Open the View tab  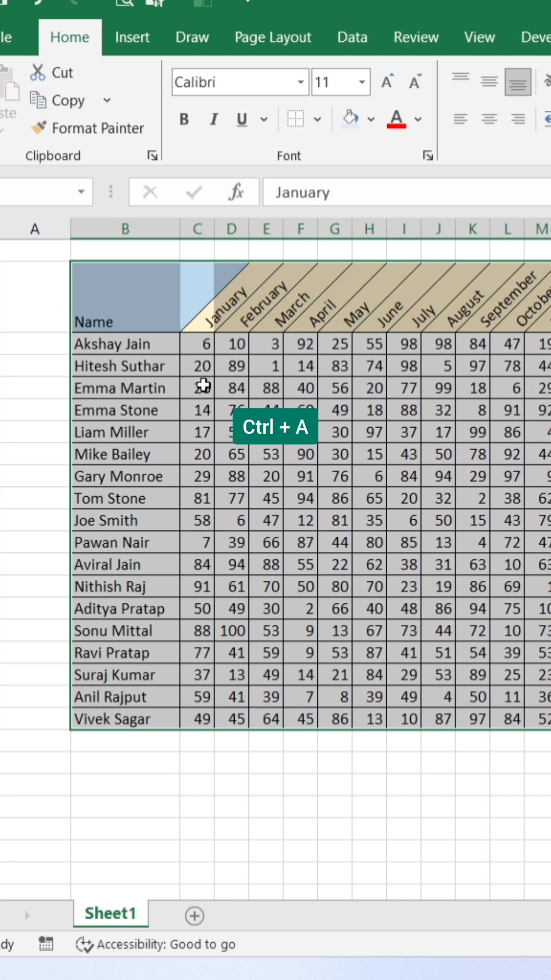pos(480,37)
